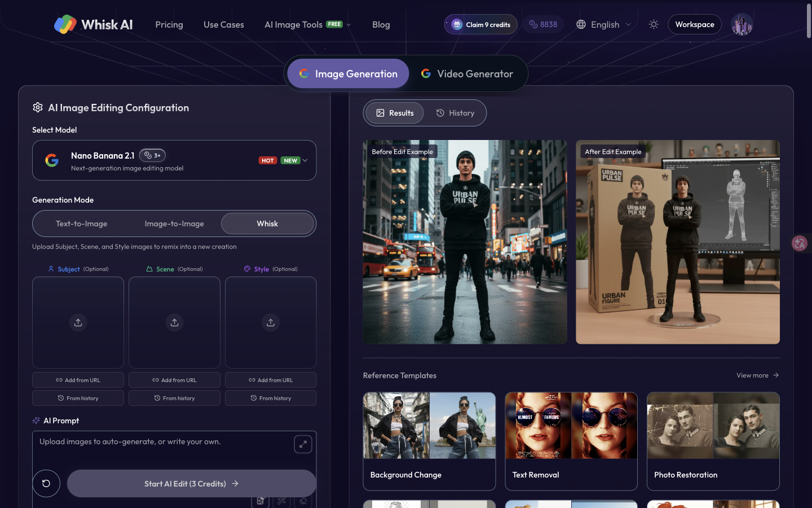The width and height of the screenshot is (812, 508).
Task: Click the Before Edit Example image
Action: point(465,242)
